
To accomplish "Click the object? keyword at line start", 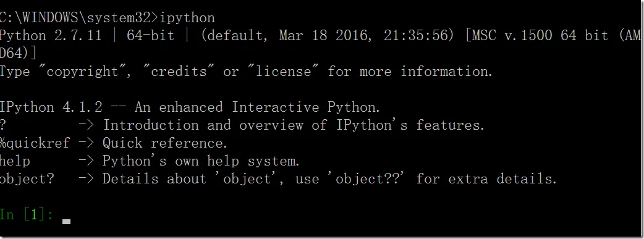I will pyautogui.click(x=27, y=179).
